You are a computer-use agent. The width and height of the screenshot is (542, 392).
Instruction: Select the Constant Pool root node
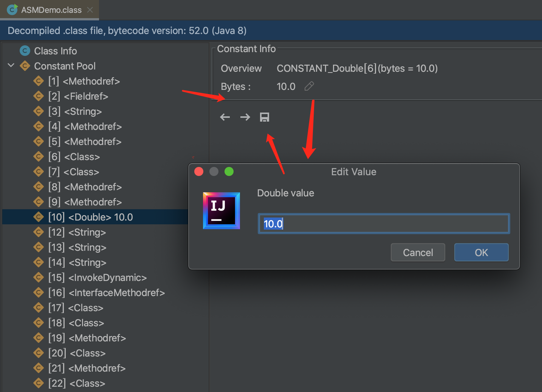(x=64, y=66)
